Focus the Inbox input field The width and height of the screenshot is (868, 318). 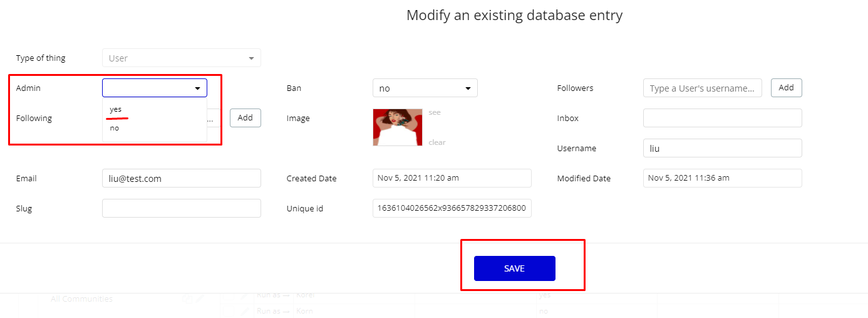[722, 119]
